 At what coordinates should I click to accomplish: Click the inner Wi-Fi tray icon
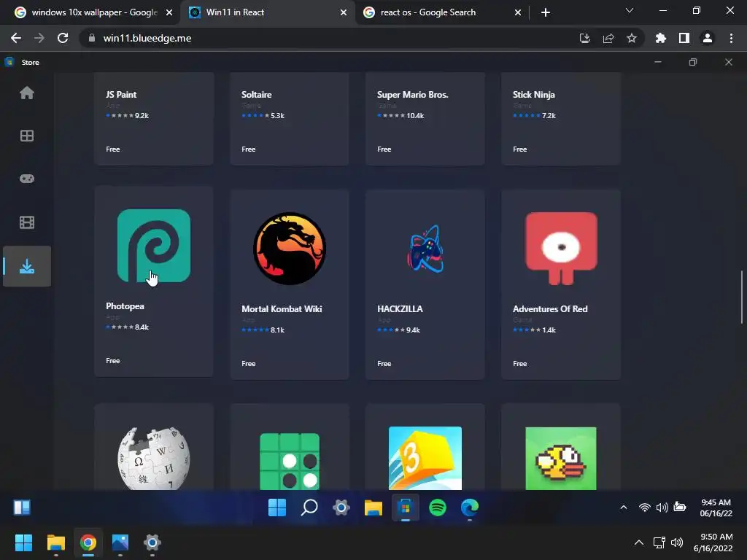[645, 507]
